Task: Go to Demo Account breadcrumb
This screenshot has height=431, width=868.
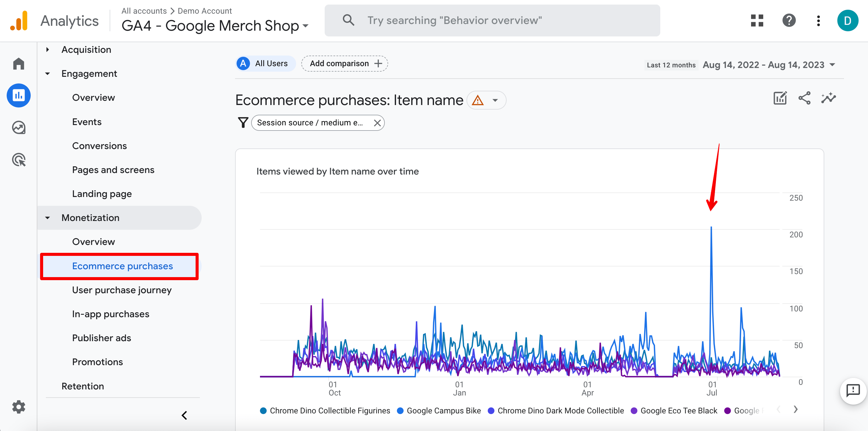Action: click(204, 11)
